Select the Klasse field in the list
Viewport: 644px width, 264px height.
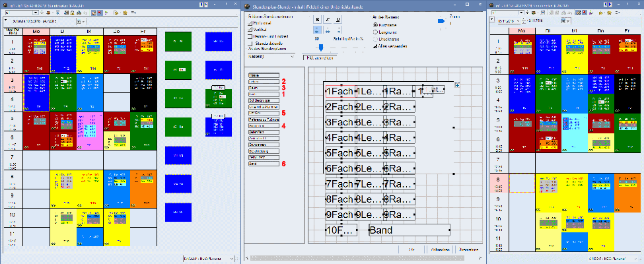[x=262, y=82]
